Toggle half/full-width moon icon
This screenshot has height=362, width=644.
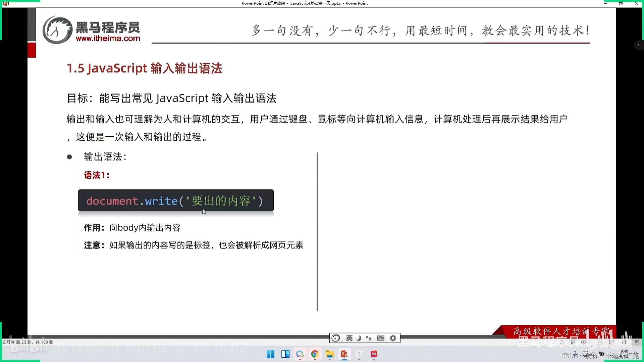(359, 338)
